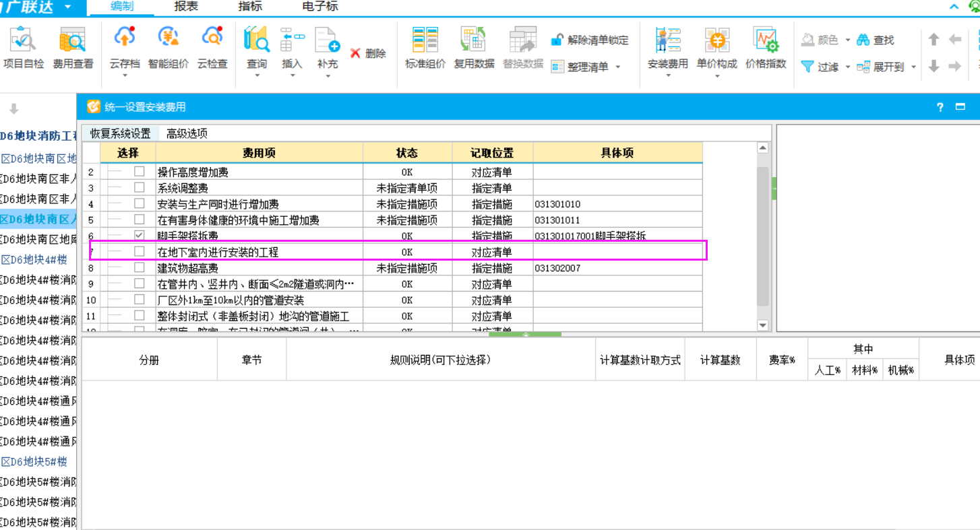980x530 pixels.
Task: Launch 云检查 cloud check tool
Action: [212, 48]
